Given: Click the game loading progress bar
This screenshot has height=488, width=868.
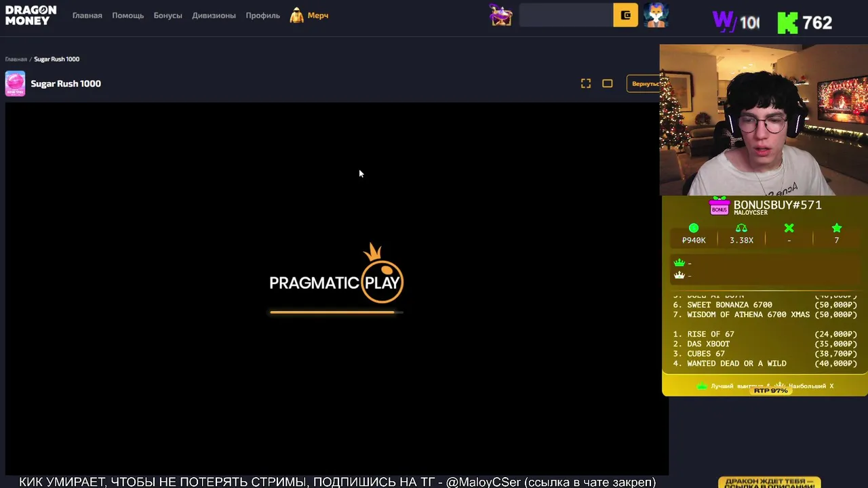Looking at the screenshot, I should pos(336,312).
